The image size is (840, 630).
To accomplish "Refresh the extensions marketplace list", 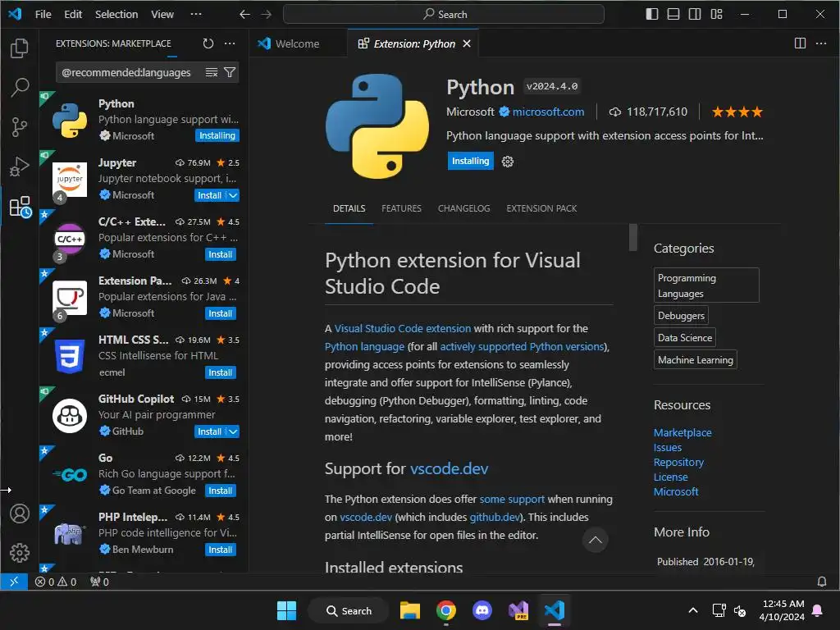I will (208, 43).
